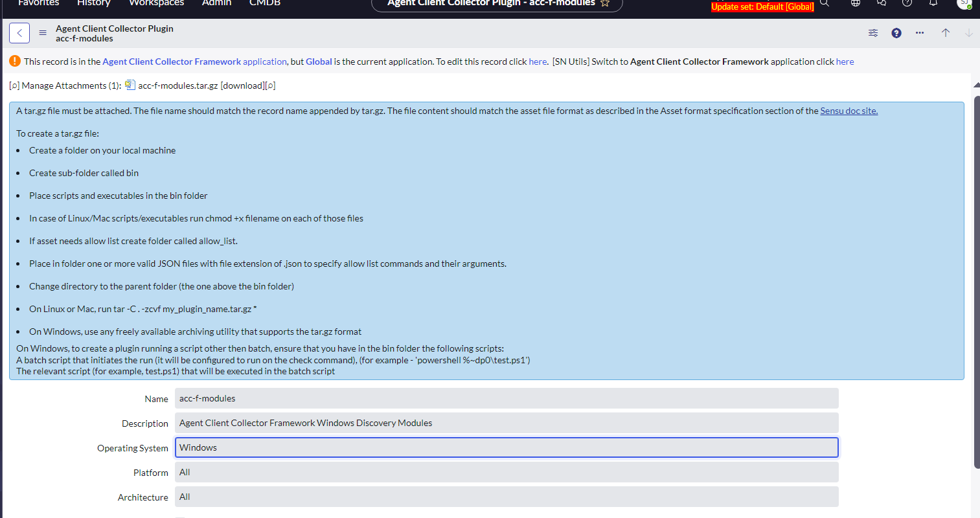Click 'To create a tar.gz file:' text
This screenshot has width=980, height=518.
click(x=58, y=133)
